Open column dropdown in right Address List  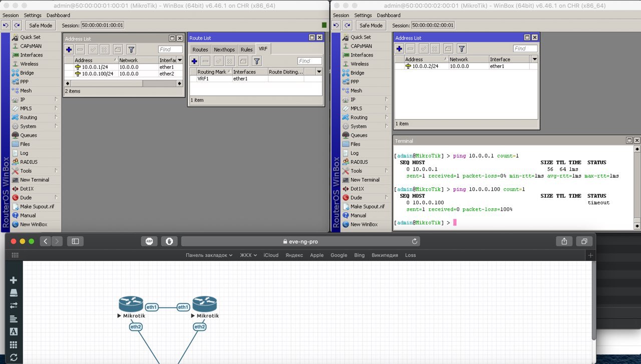[534, 59]
